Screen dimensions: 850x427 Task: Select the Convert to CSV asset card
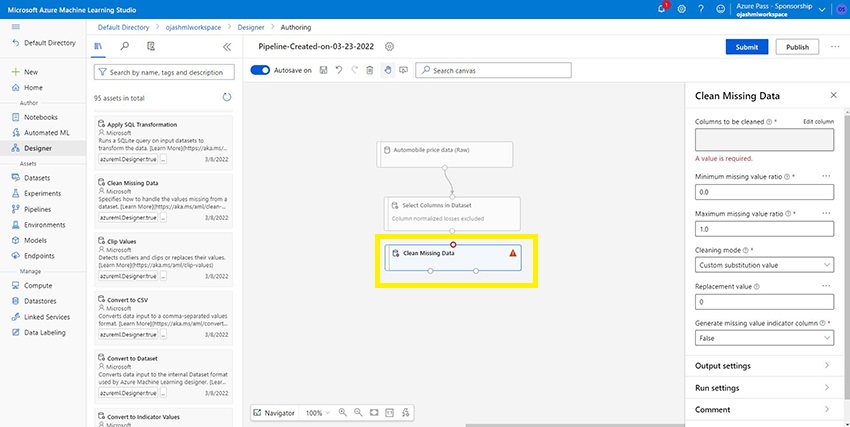(163, 316)
